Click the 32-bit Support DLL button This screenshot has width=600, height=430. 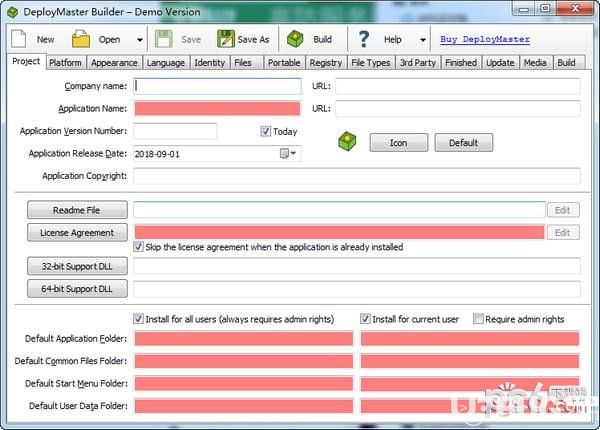[x=77, y=266]
